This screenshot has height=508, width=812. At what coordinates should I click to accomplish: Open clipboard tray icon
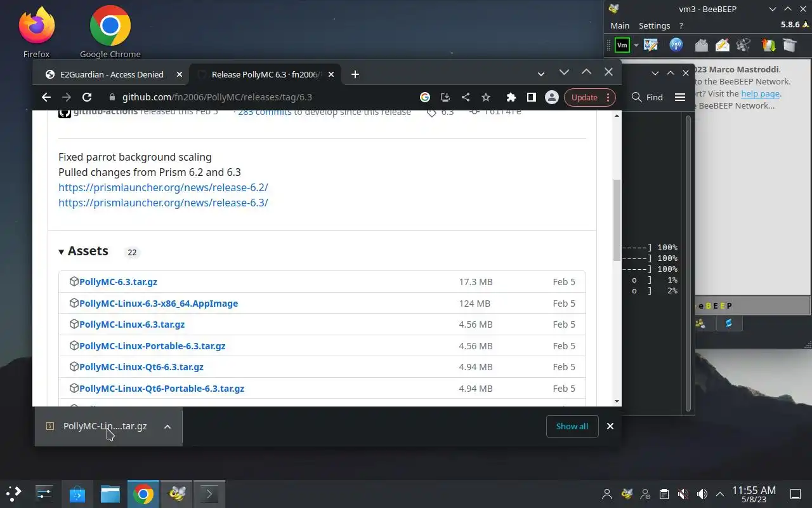[x=664, y=494]
